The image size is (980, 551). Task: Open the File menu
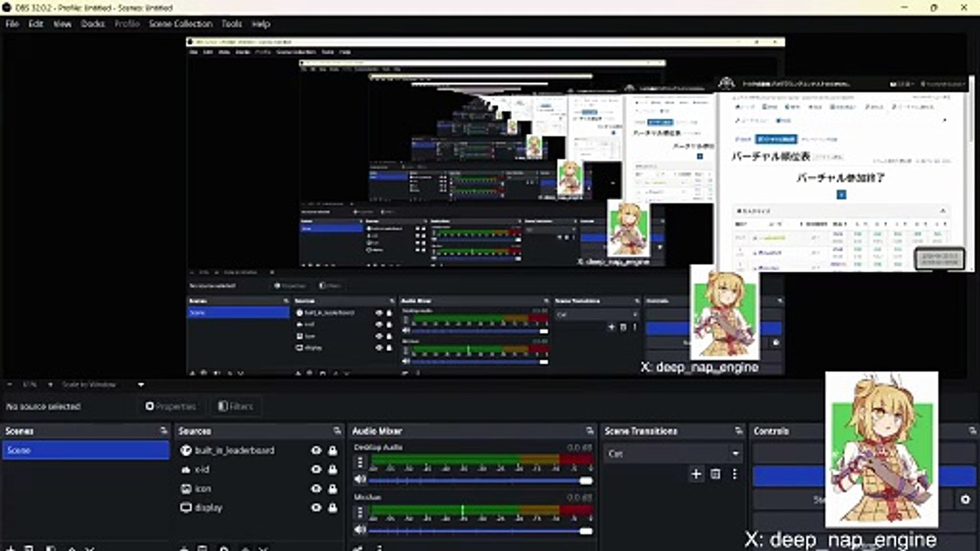[x=12, y=24]
